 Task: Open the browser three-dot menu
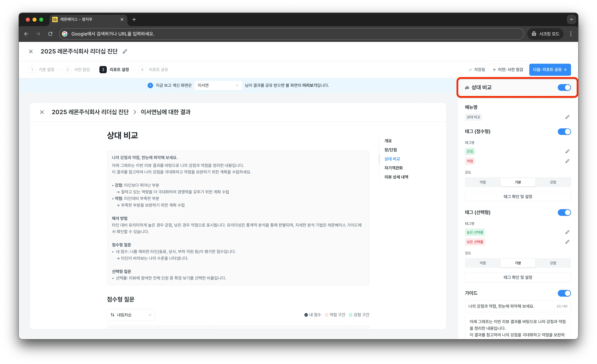pos(571,34)
